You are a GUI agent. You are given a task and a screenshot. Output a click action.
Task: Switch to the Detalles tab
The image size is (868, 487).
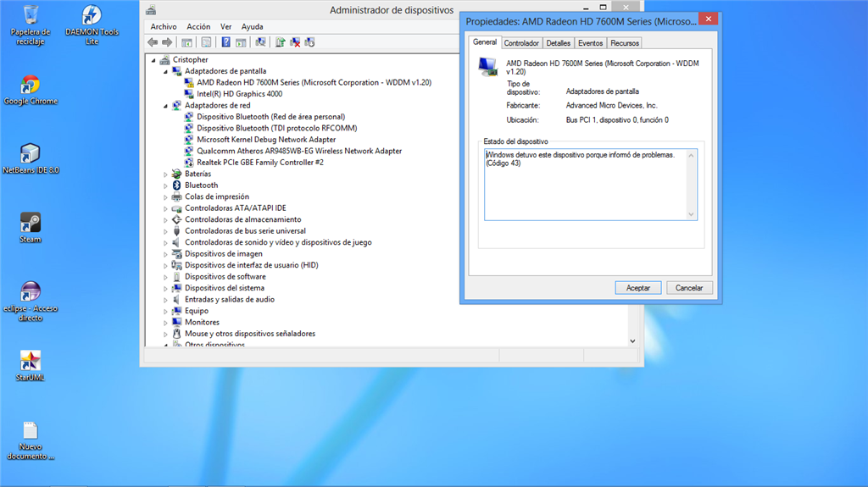pos(558,43)
